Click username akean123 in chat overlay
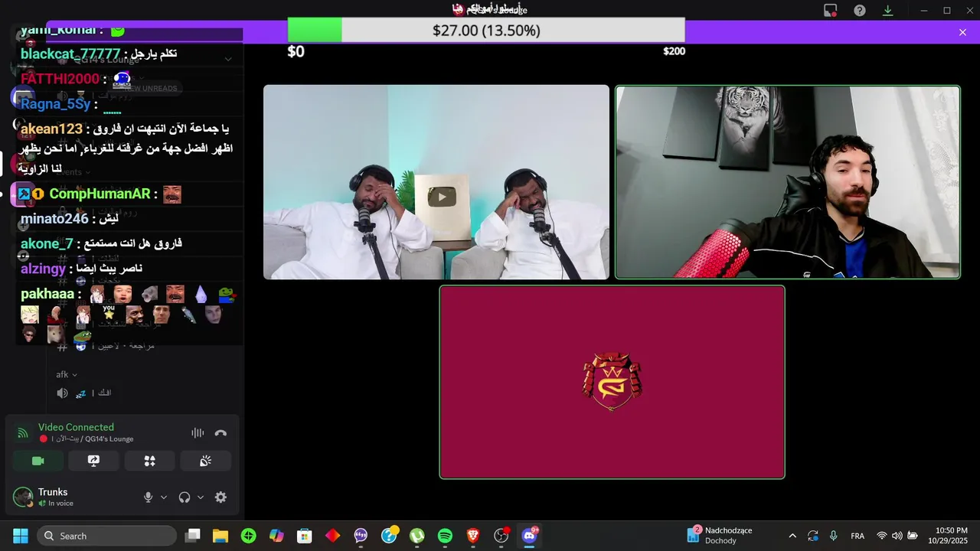Viewport: 980px width, 551px height. pyautogui.click(x=51, y=129)
